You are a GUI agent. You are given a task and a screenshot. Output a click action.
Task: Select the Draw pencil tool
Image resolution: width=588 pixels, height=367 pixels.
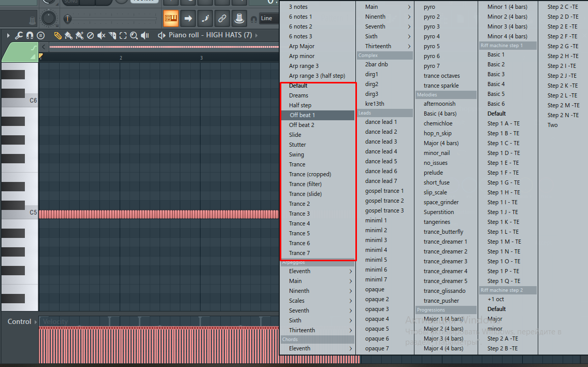58,35
